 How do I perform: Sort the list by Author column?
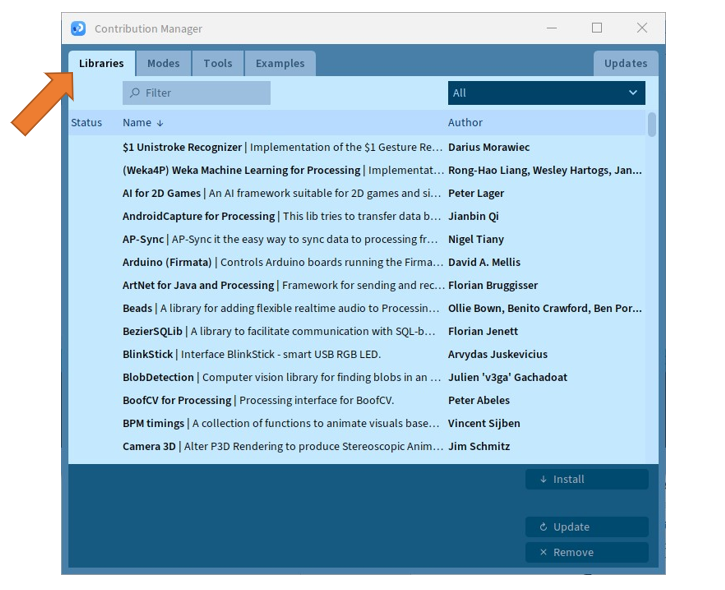pos(465,123)
